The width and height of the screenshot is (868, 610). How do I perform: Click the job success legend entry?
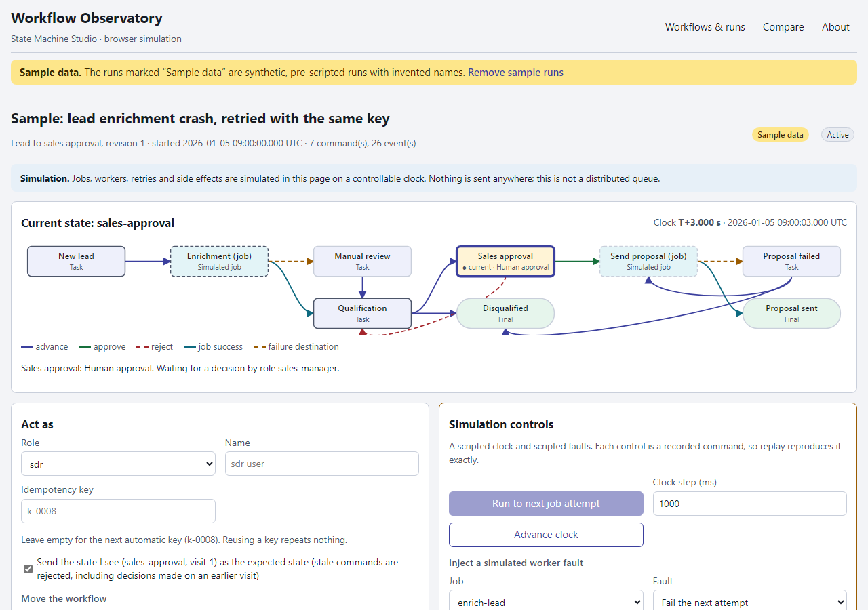213,347
